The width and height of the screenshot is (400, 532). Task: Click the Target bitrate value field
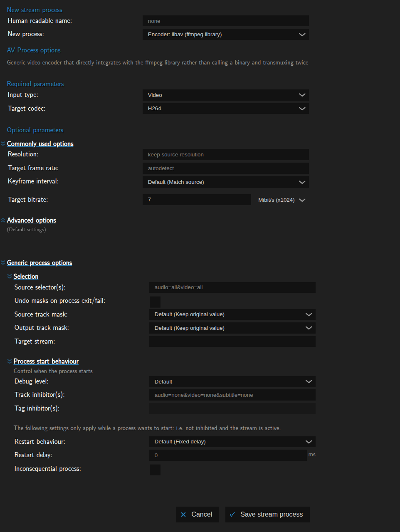pyautogui.click(x=197, y=200)
